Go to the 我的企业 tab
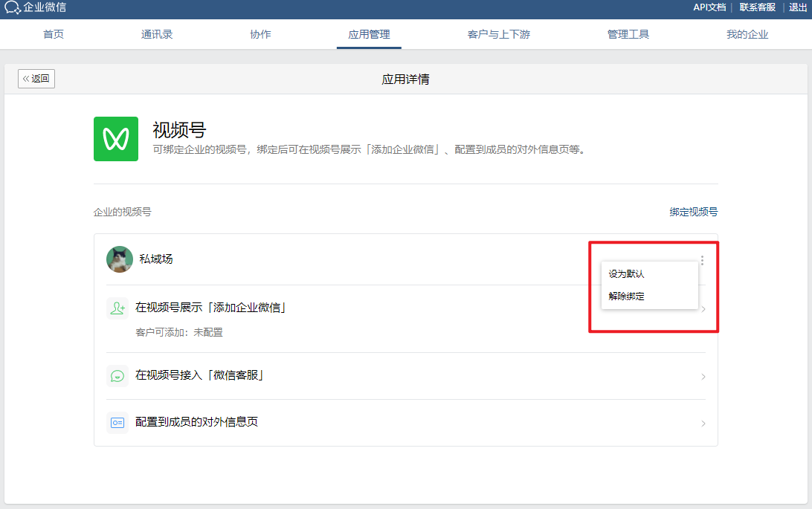This screenshot has width=812, height=509. (x=747, y=34)
